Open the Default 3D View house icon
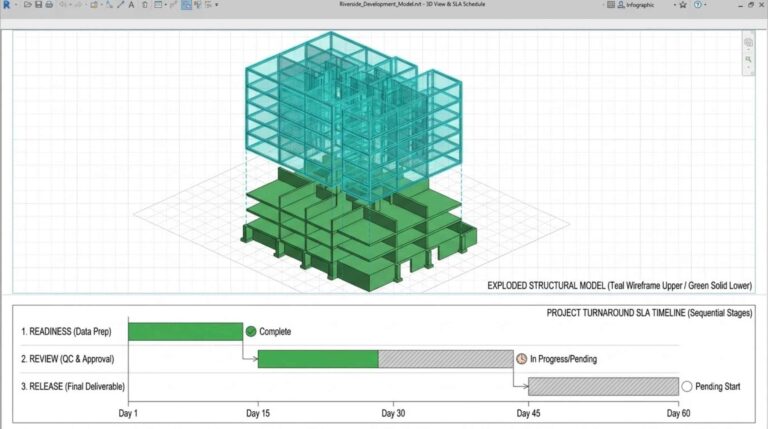768x429 pixels. tap(145, 4)
